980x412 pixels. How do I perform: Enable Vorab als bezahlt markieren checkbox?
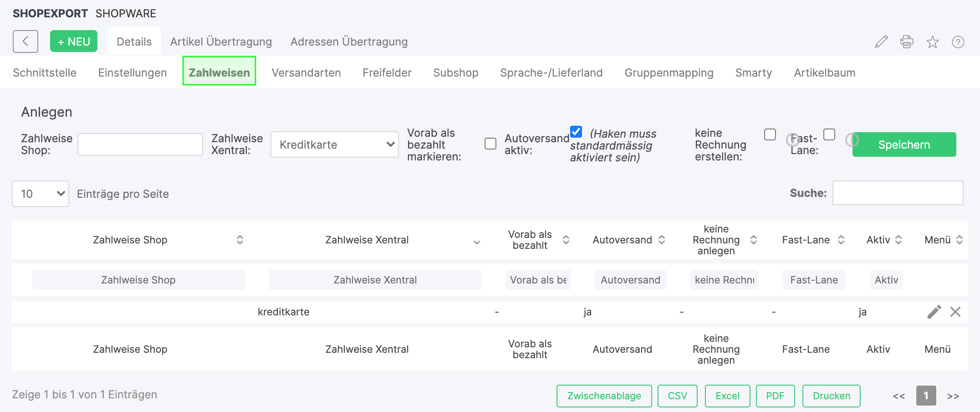490,144
